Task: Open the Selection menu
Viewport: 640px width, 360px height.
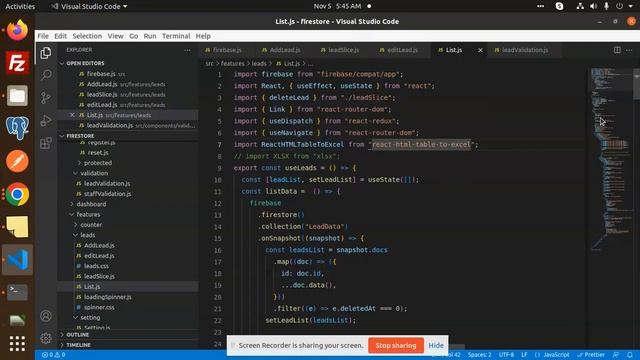Action: 87,36
